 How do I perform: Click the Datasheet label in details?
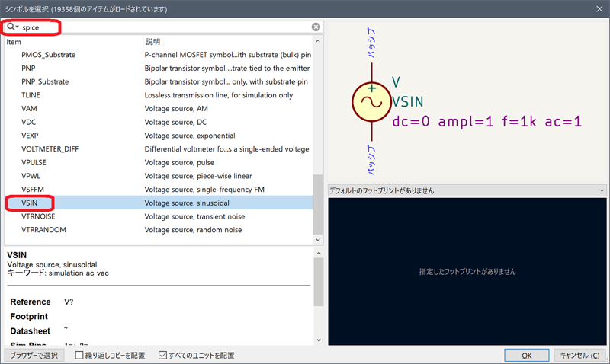[30, 331]
